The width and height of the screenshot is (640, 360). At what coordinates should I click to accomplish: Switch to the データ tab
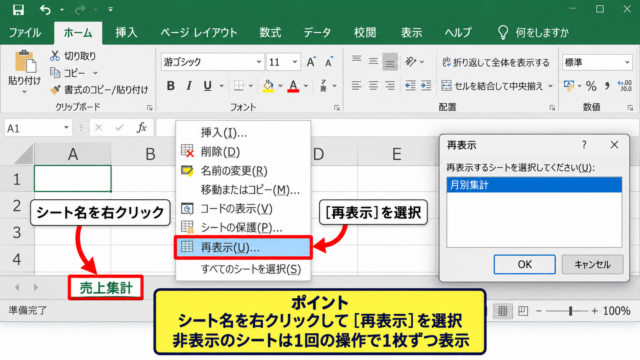[x=317, y=33]
